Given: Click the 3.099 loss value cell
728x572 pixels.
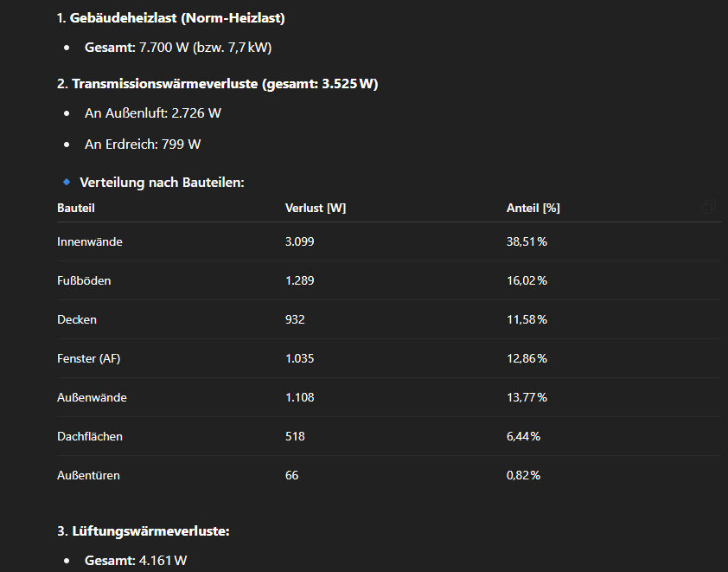Looking at the screenshot, I should (x=299, y=242).
